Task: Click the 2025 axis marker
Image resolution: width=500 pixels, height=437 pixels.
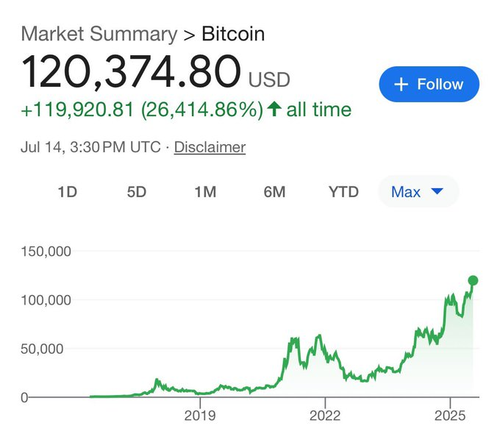Action: (x=450, y=415)
